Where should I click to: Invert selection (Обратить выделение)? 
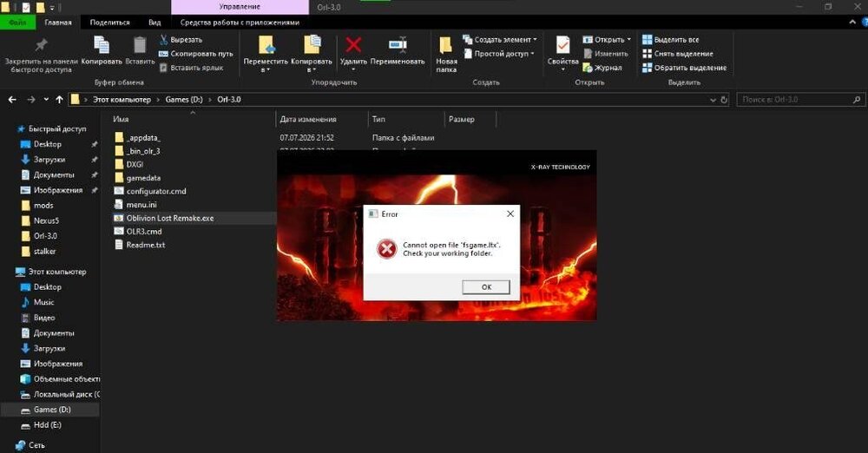(684, 68)
